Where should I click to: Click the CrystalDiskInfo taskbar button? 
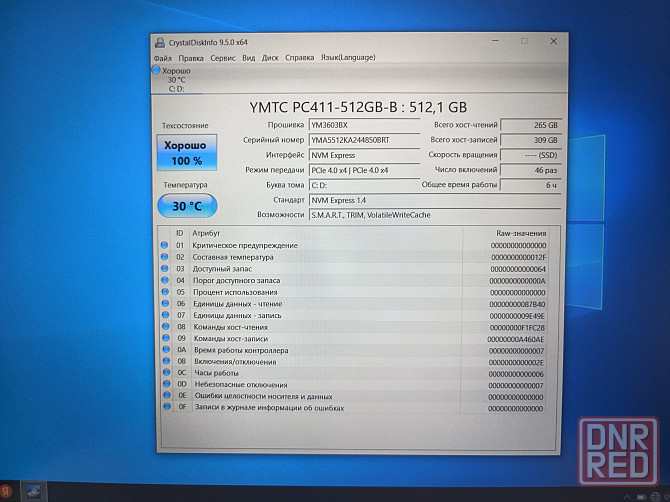tap(33, 492)
